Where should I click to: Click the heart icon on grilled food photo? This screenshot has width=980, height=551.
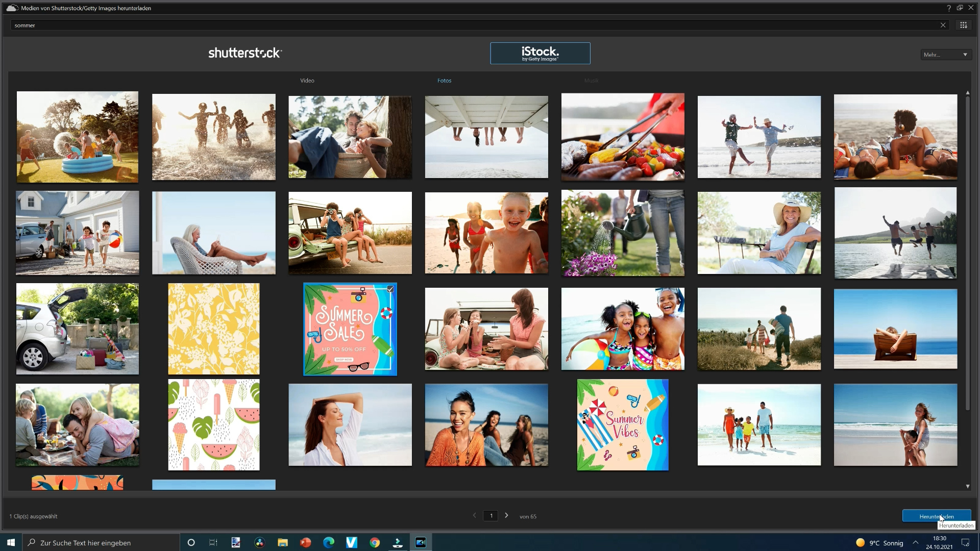pyautogui.click(x=677, y=174)
